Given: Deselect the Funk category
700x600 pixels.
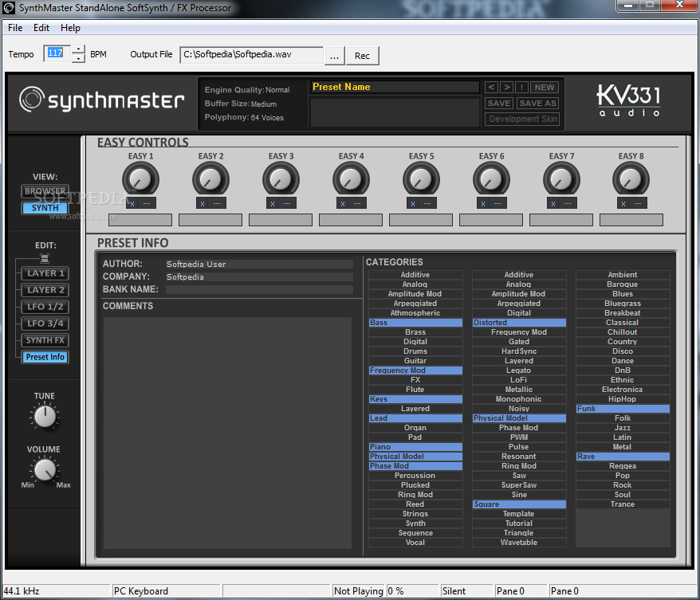Looking at the screenshot, I should [623, 409].
